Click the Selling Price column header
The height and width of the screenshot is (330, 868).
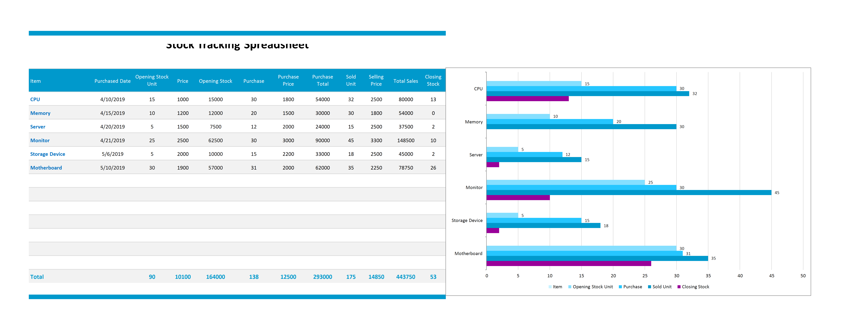(x=376, y=80)
